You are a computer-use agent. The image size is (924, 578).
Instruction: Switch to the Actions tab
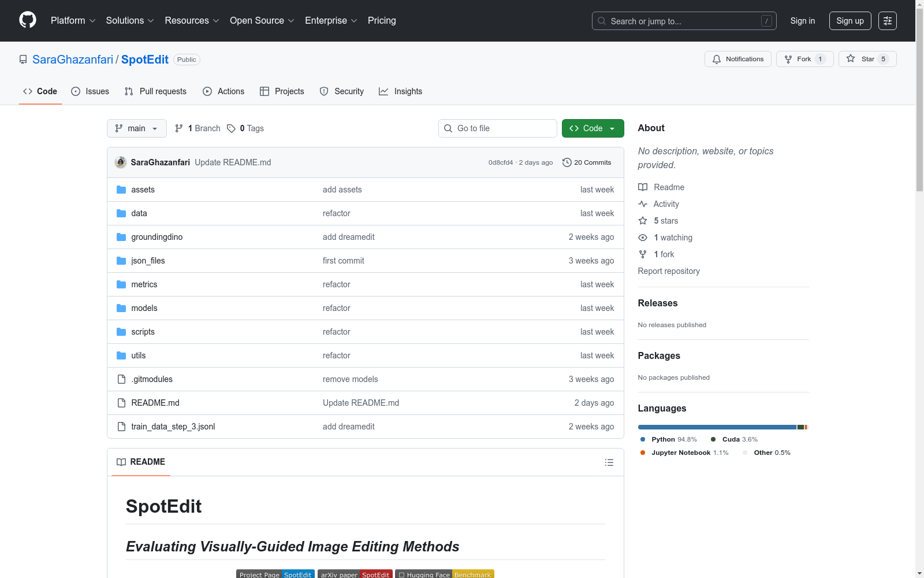pyautogui.click(x=223, y=91)
